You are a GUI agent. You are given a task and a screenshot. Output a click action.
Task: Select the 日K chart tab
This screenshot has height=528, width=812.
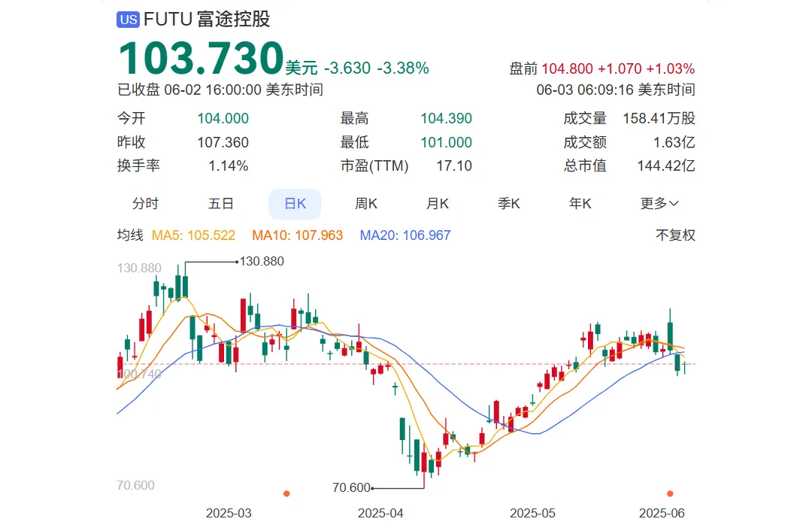295,204
